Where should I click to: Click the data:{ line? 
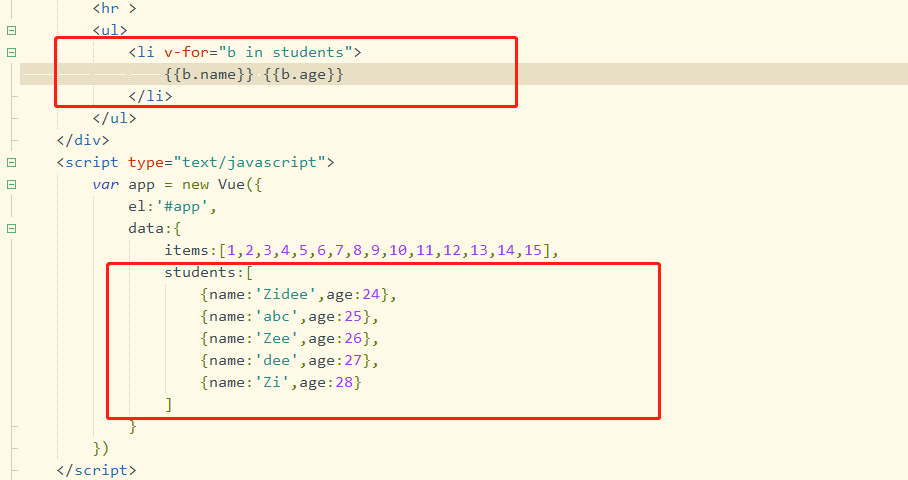(155, 229)
